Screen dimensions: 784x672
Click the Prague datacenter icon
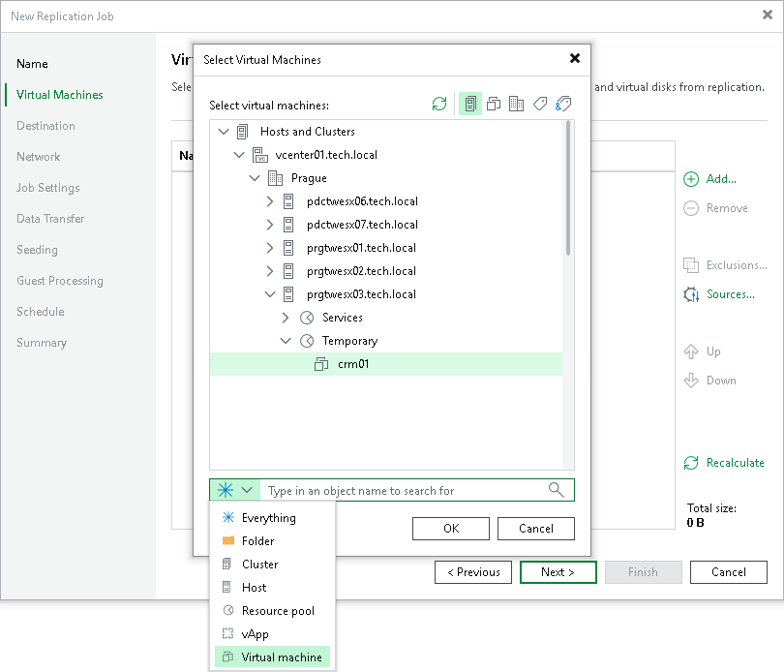(275, 178)
